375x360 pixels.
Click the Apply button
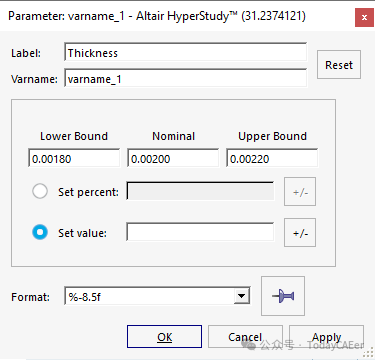pyautogui.click(x=326, y=337)
